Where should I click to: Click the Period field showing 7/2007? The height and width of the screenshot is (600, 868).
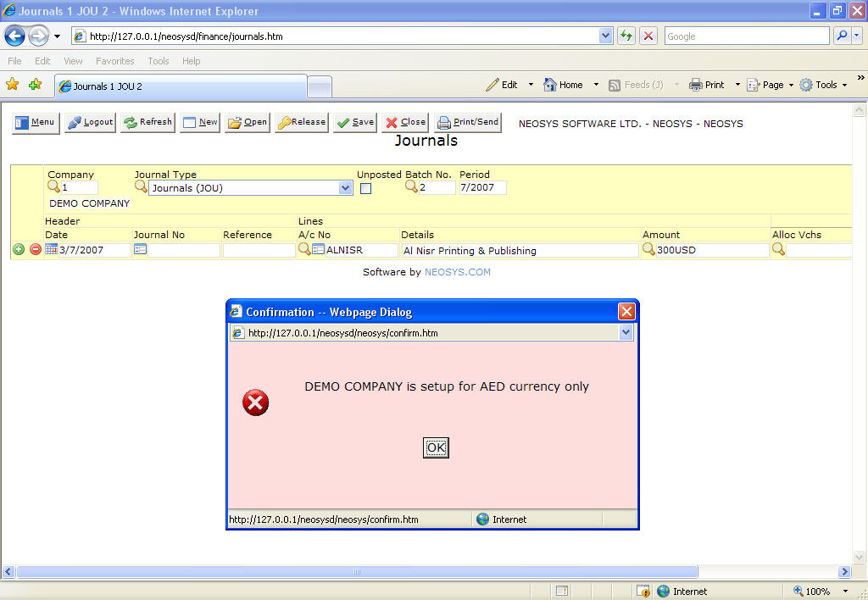point(482,187)
